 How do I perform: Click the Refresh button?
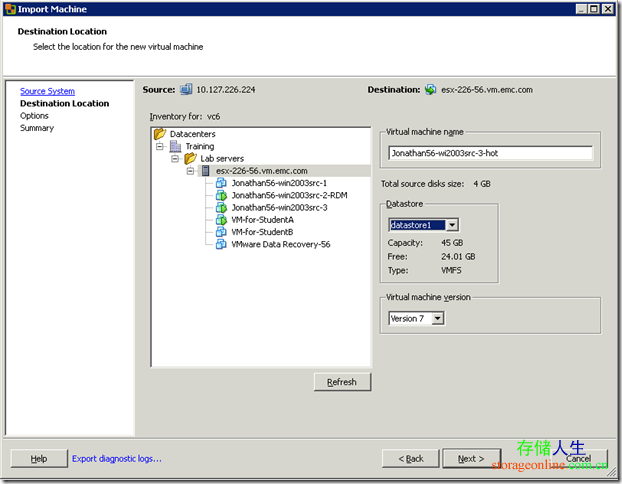(x=342, y=382)
